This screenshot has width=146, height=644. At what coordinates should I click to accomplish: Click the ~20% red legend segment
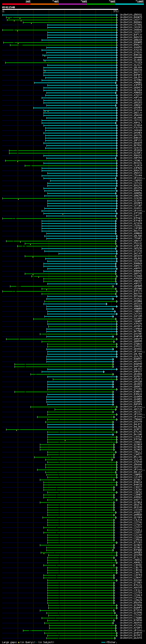coord(16,4)
